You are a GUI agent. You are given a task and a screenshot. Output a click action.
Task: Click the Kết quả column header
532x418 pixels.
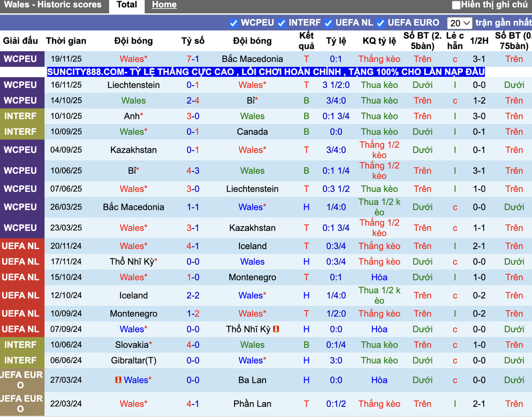click(x=306, y=41)
